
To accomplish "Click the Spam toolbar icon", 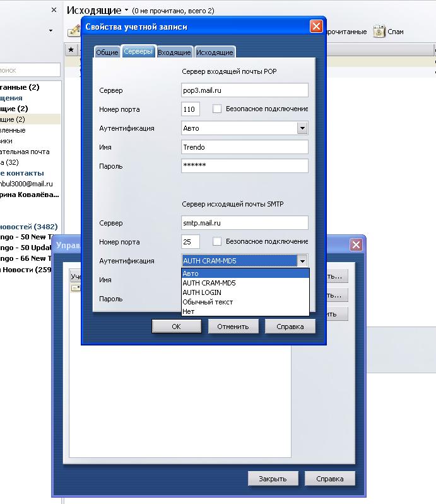I will pos(379,32).
